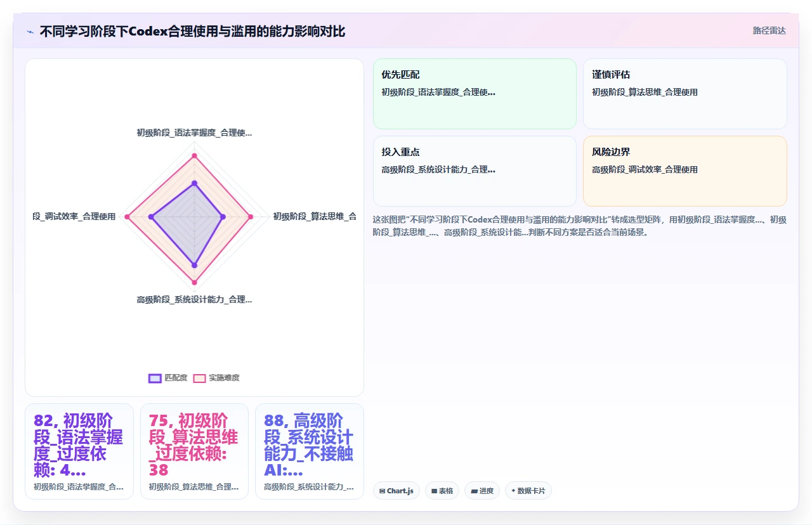Select the Chart.js tag
812x525 pixels.
click(x=396, y=491)
